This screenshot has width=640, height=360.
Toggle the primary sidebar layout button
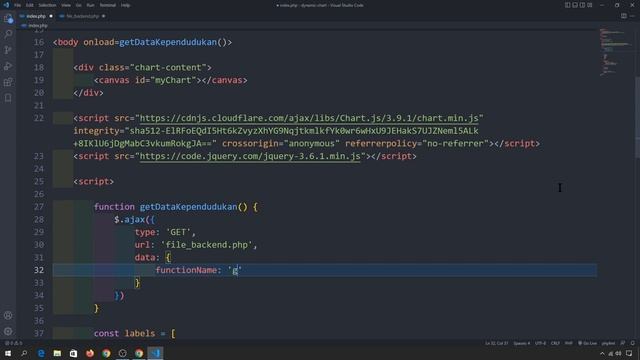[568, 5]
